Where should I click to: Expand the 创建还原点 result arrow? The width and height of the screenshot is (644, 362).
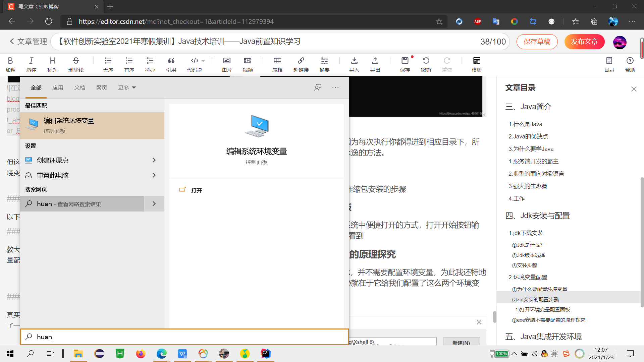pyautogui.click(x=154, y=160)
